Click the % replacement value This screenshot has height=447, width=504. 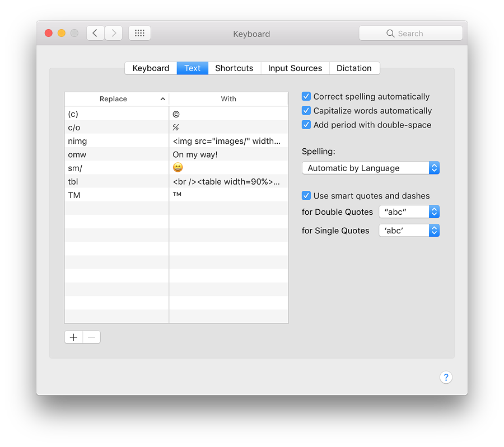(175, 128)
